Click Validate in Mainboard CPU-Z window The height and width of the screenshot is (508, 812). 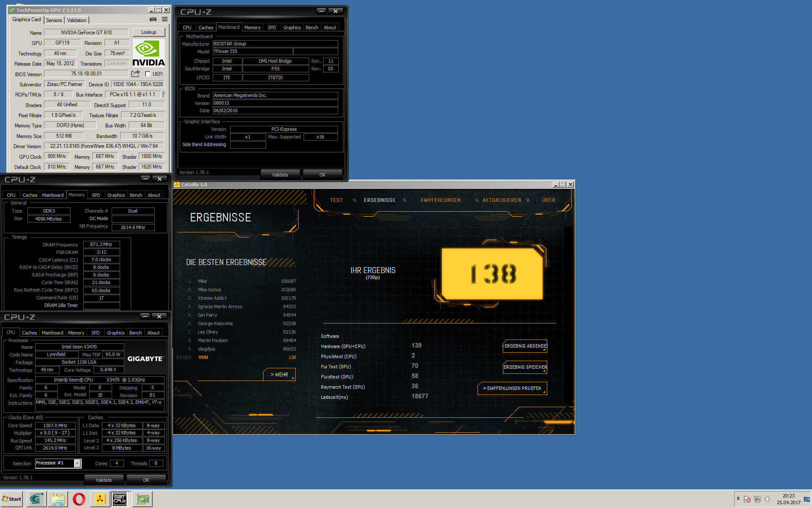point(280,175)
